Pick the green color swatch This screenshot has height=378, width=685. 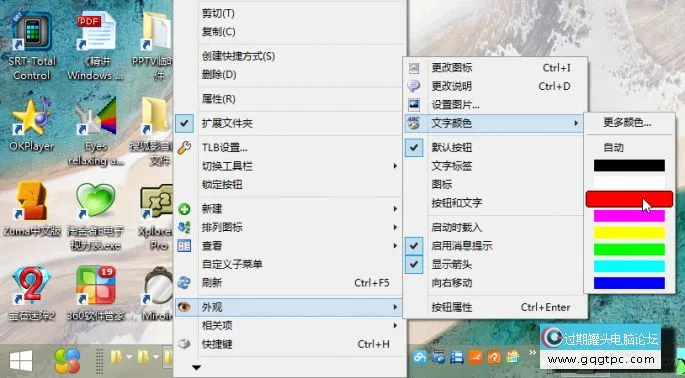[x=629, y=250]
